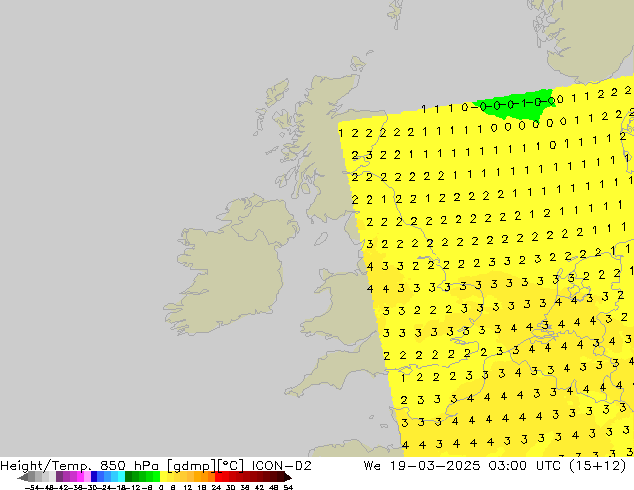The height and width of the screenshot is (490, 634).
Task: Click the dark maroon right arrow end of legend
Action: pyautogui.click(x=288, y=477)
